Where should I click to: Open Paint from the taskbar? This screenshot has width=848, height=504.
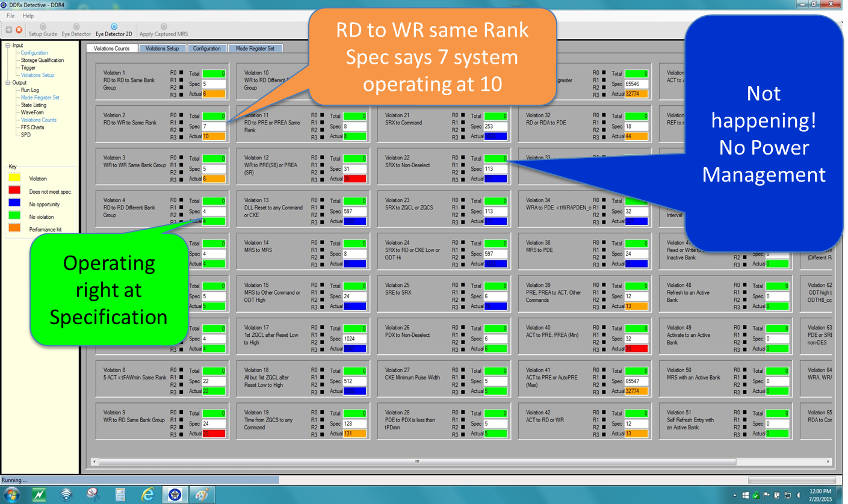pos(203,494)
